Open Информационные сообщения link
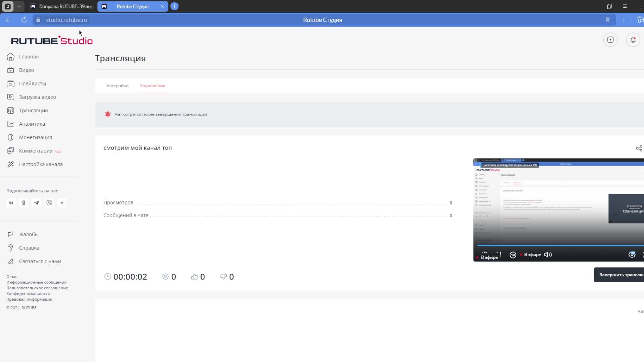The image size is (644, 362). click(x=36, y=282)
